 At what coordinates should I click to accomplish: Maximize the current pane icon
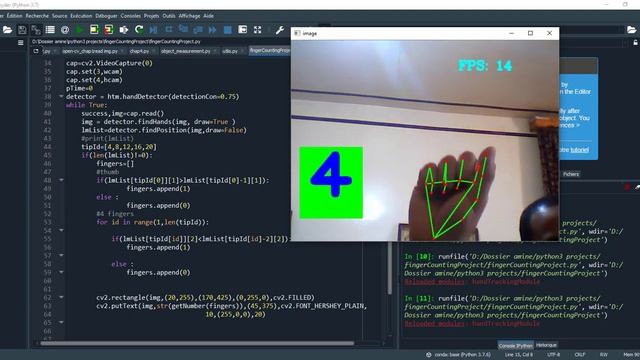(242, 29)
